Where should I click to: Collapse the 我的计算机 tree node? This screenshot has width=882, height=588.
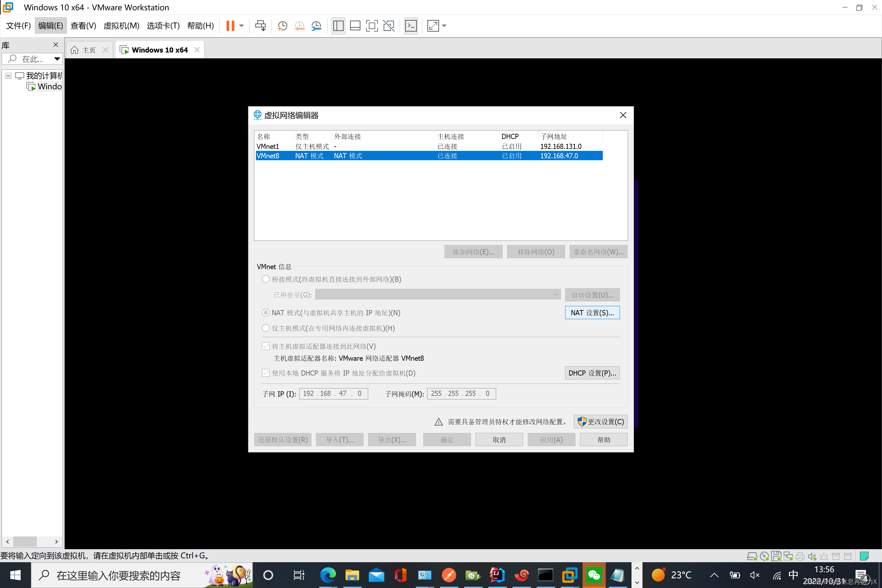8,76
